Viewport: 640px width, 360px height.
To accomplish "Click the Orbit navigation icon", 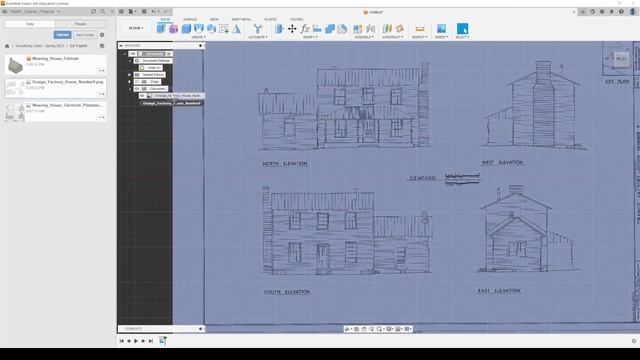I will click(x=347, y=329).
